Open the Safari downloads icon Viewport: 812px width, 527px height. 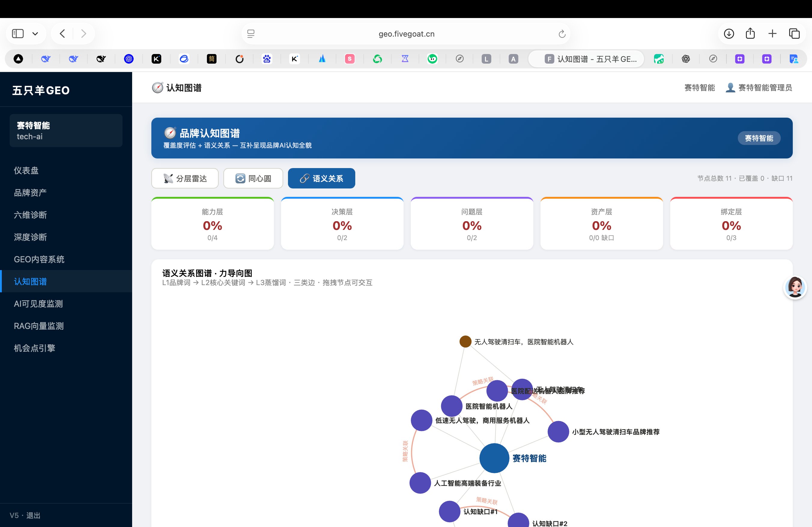pyautogui.click(x=729, y=33)
